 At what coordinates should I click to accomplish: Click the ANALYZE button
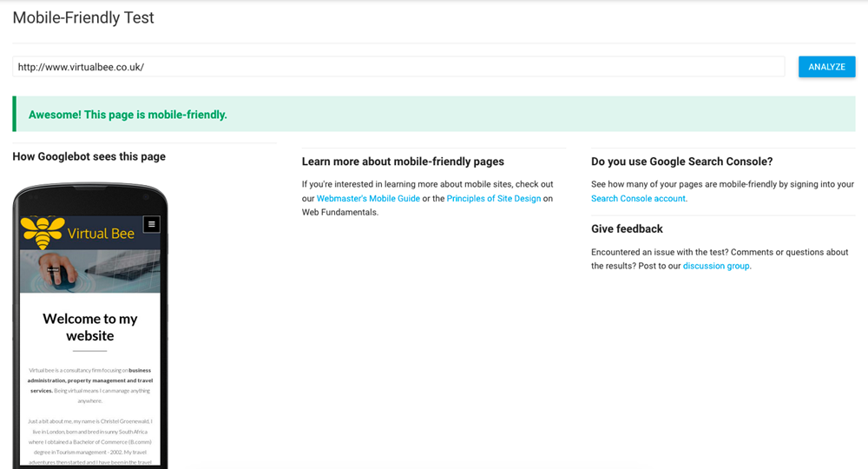coord(826,67)
